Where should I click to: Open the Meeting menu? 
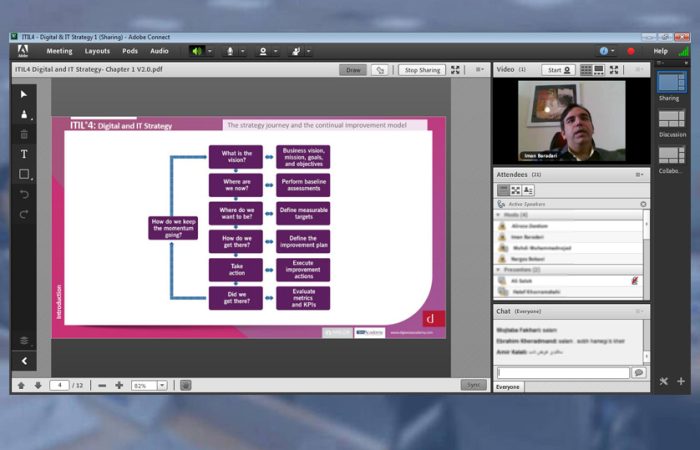tap(59, 51)
